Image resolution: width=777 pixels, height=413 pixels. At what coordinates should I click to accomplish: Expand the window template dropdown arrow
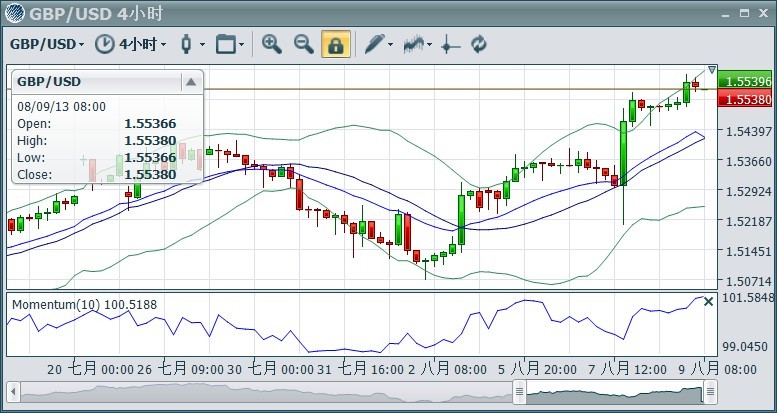pyautogui.click(x=241, y=45)
